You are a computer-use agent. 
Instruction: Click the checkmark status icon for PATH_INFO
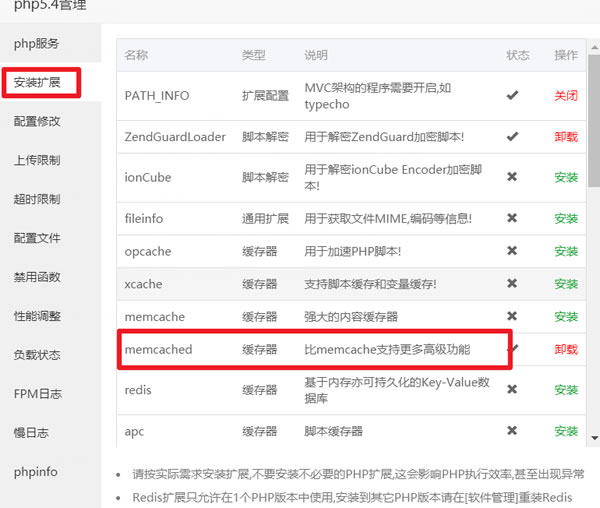[513, 96]
